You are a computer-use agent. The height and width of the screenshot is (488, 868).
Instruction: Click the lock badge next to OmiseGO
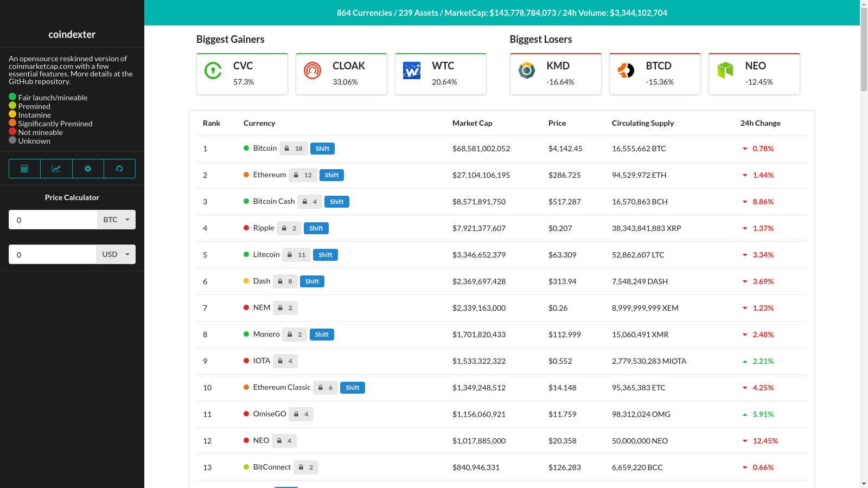point(301,414)
